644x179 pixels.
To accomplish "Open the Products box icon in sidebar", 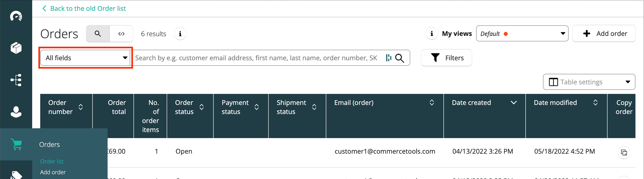I will 16,48.
